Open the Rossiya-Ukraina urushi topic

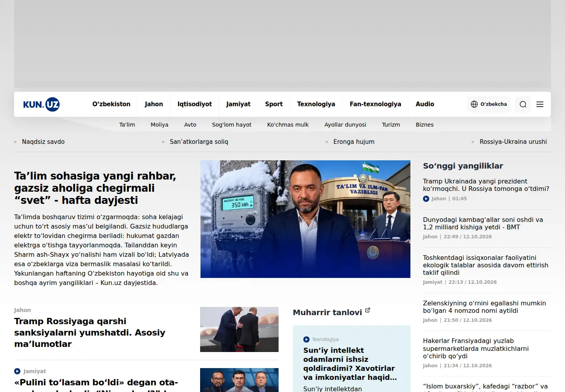point(513,142)
